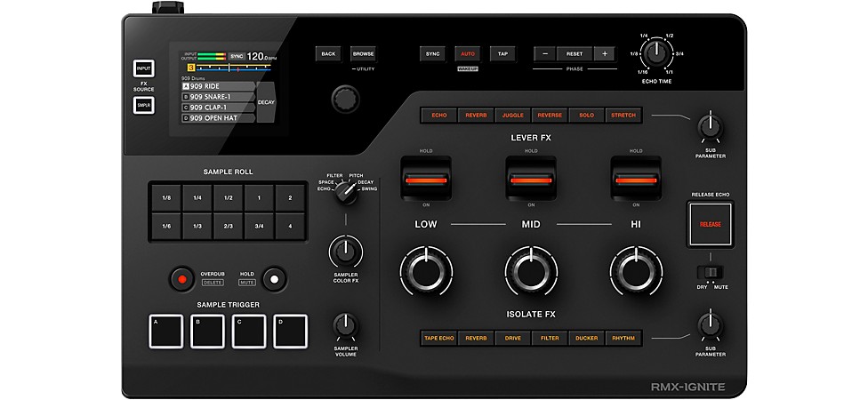Select the STRETCH lever FX
Screen dimensions: 868x400
623,115
